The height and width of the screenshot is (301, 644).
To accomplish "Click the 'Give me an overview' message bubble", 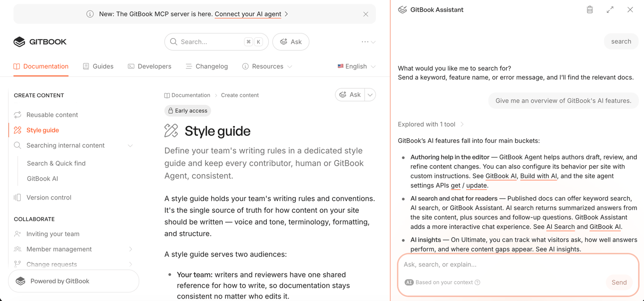I will (563, 100).
